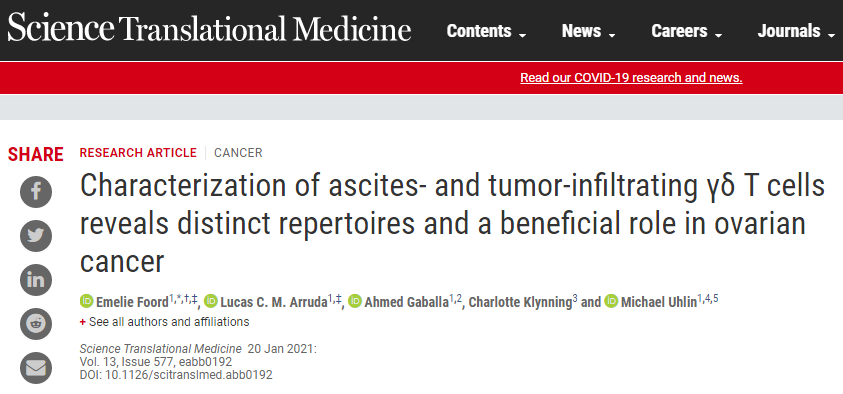Open Emelie Foord's ORCID icon

87,301
